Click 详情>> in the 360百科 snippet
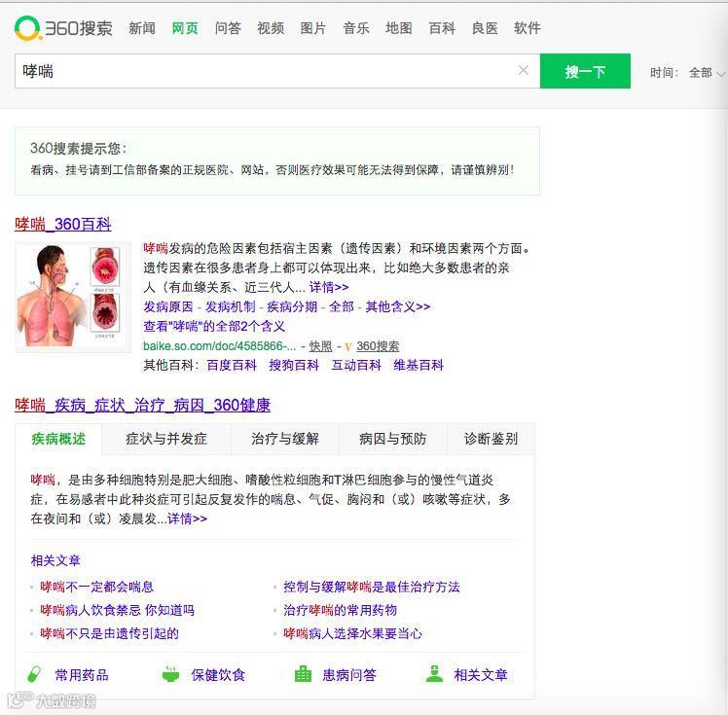Screen dimensions: 728x715 (x=329, y=287)
